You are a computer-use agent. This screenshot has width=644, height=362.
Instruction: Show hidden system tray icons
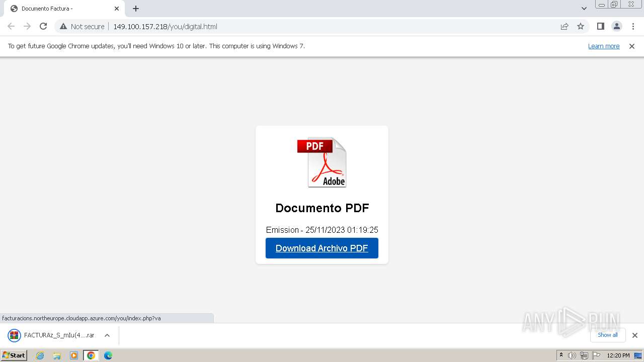point(561,355)
